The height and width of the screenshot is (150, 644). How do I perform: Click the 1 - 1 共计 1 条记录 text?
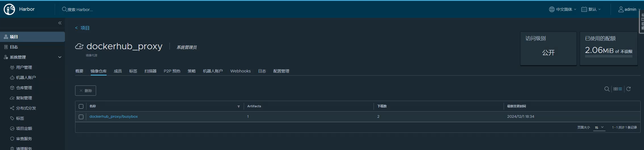pos(624,128)
